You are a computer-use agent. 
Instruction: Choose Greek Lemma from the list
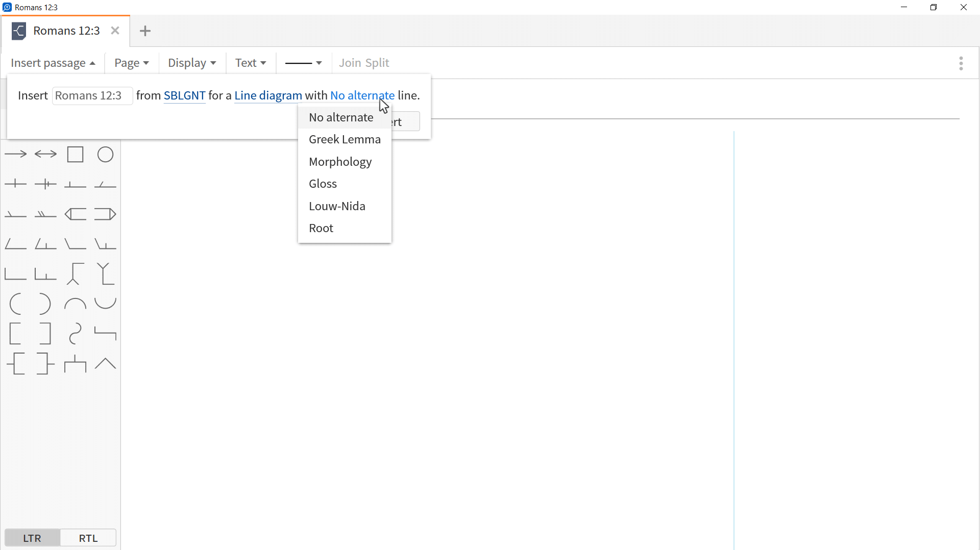point(345,139)
